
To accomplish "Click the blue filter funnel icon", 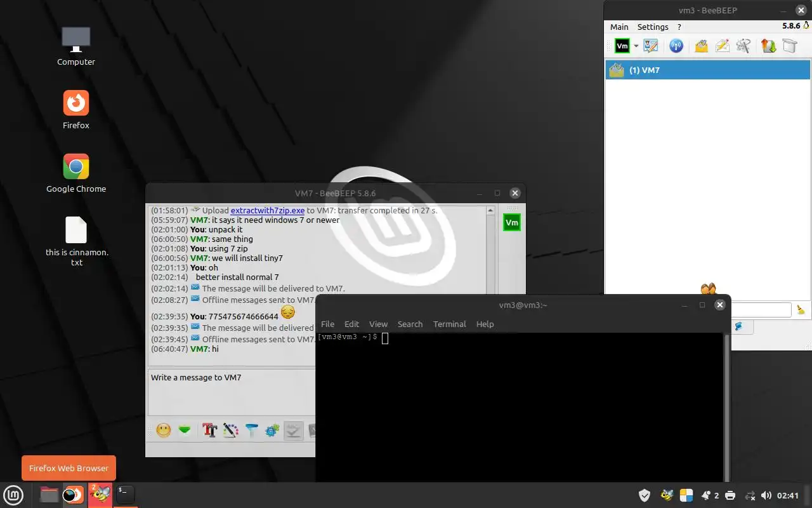I will (252, 430).
